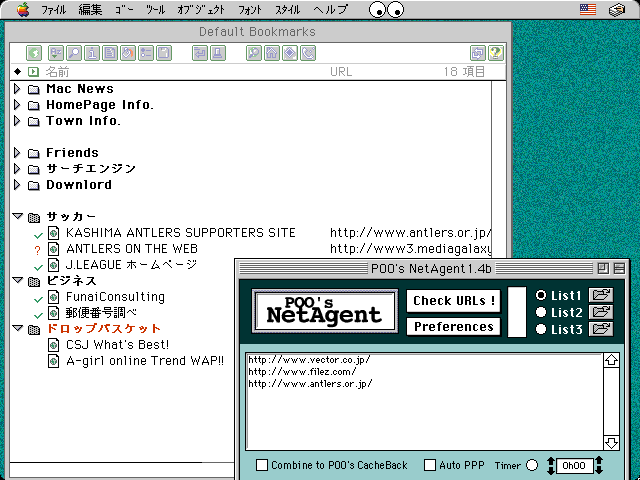The width and height of the screenshot is (640, 480).
Task: Click the floppy disk toolbar icon
Action: [164, 53]
